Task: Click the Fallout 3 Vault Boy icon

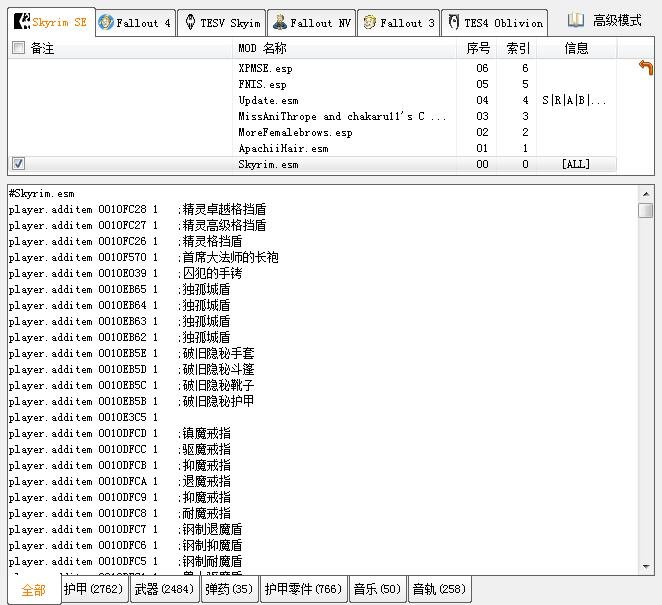Action: [369, 22]
